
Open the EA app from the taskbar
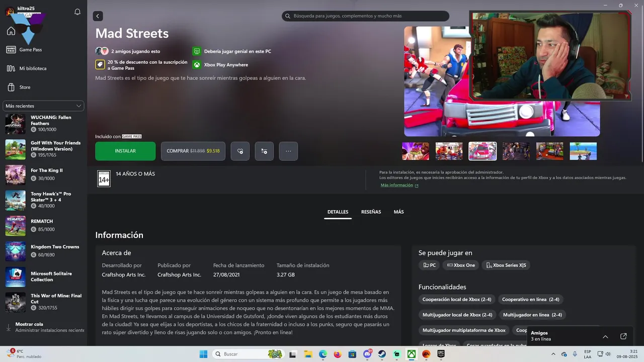point(426,354)
